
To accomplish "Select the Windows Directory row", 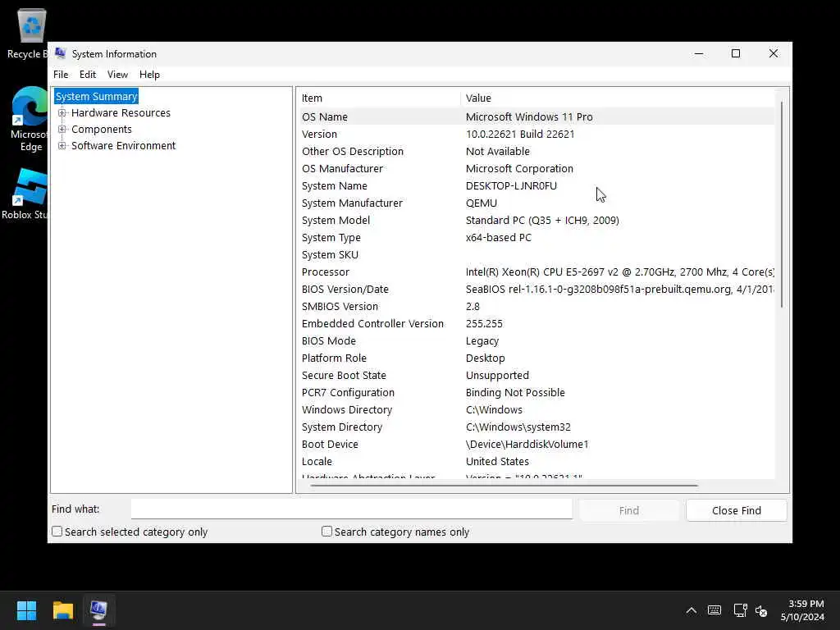I will click(536, 410).
